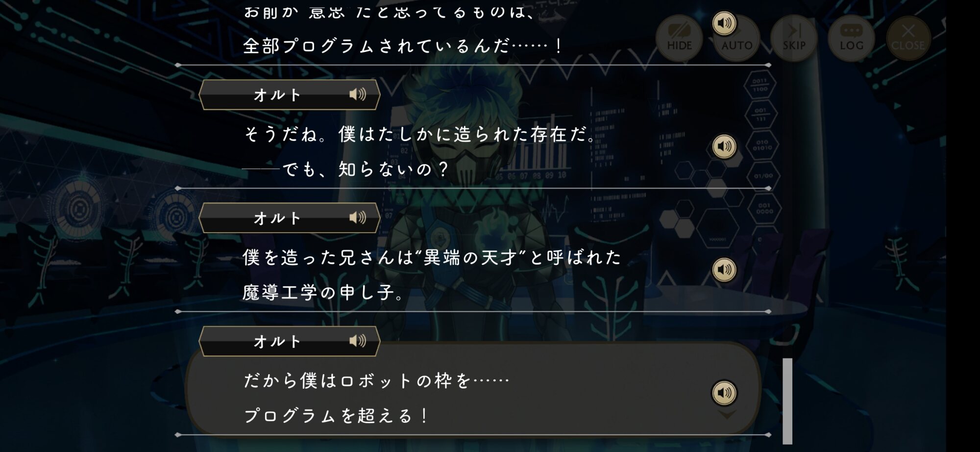Skip the story with SKIP button

tap(794, 38)
